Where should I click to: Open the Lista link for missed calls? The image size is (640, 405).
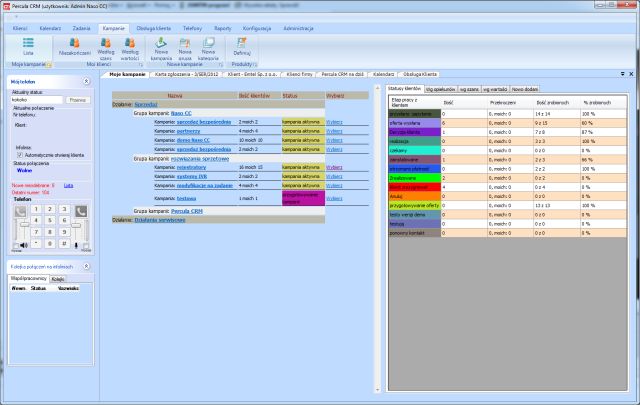[x=69, y=185]
